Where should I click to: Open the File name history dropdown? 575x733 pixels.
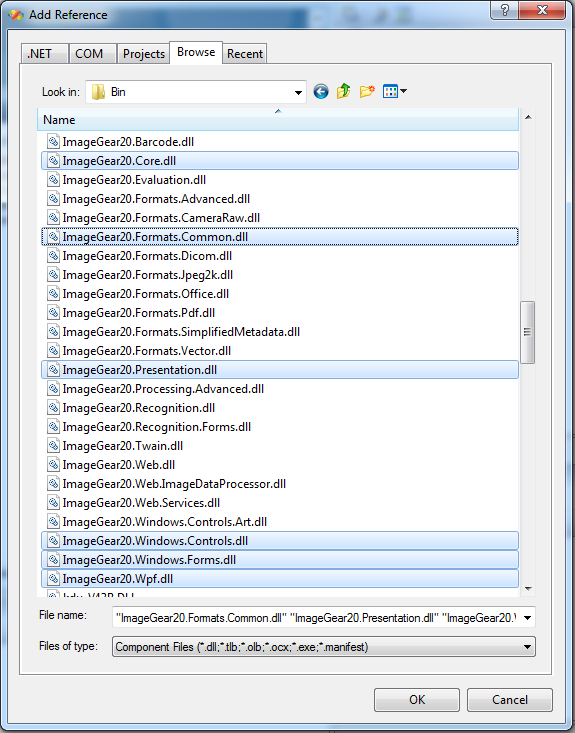(527, 618)
